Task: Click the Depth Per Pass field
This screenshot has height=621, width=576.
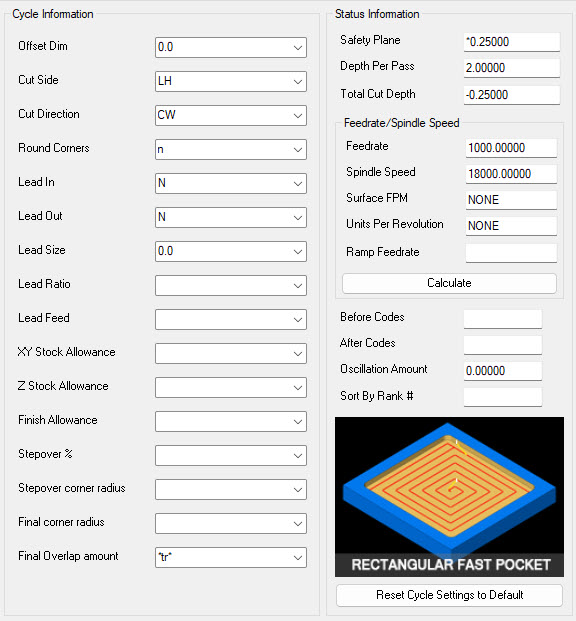Action: (512, 68)
